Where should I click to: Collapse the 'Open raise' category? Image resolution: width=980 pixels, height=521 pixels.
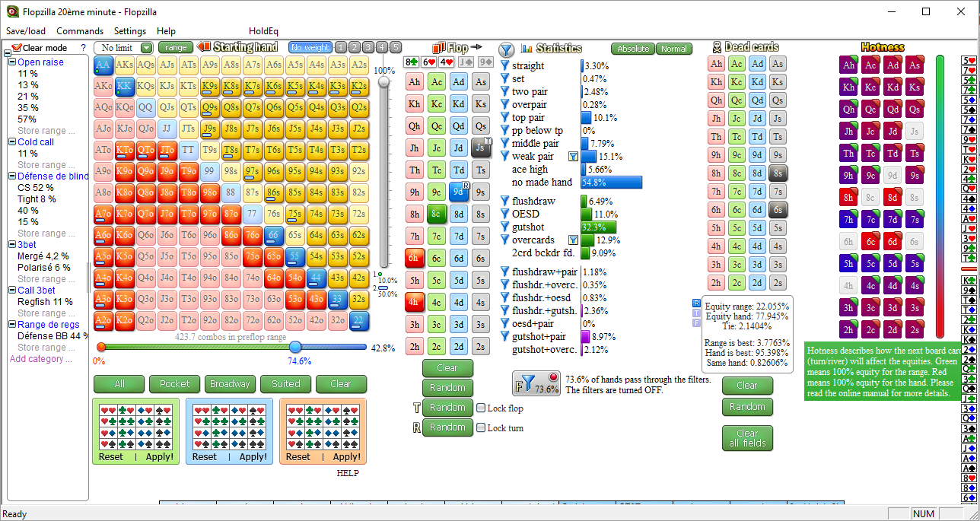point(11,62)
